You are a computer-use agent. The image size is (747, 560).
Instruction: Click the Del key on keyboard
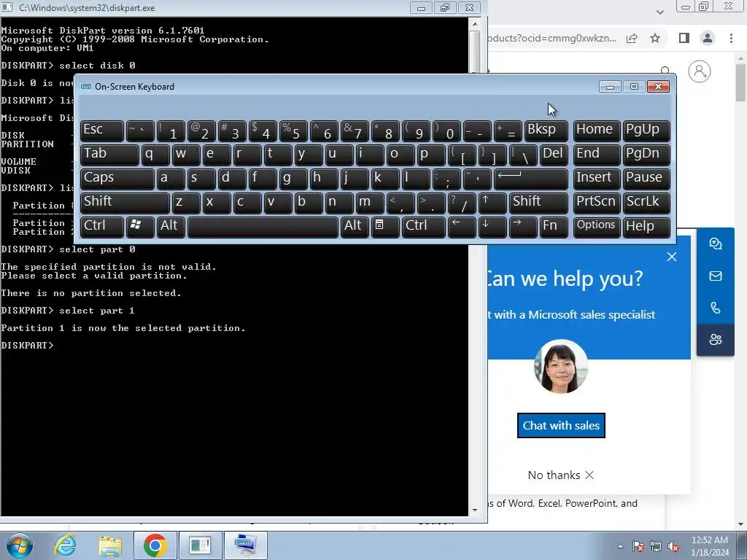coord(554,155)
